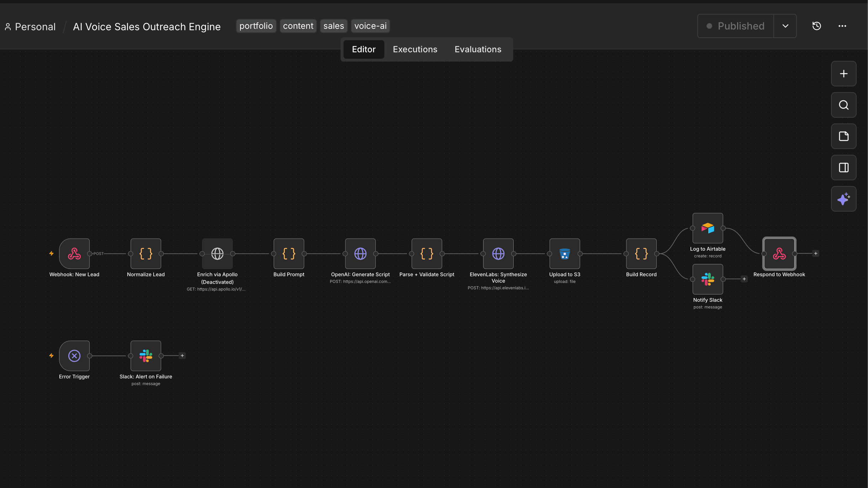
Task: Select the OpenAI: Generate Script node
Action: click(360, 254)
